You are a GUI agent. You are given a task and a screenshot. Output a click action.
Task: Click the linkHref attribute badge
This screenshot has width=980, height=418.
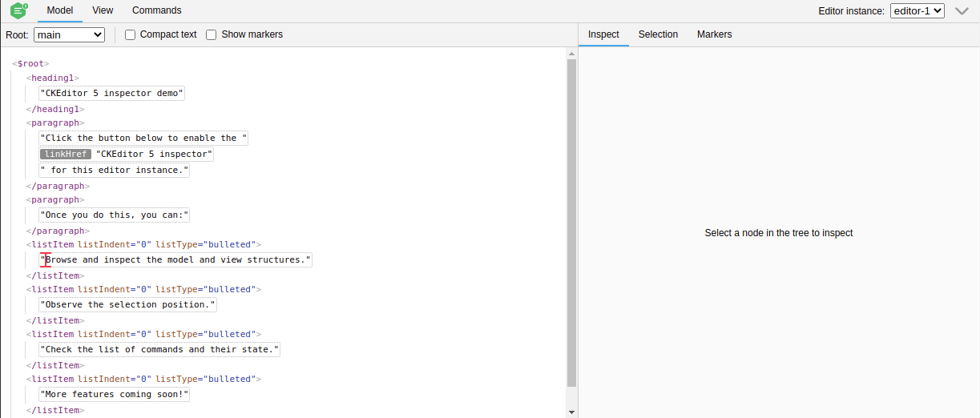(66, 154)
